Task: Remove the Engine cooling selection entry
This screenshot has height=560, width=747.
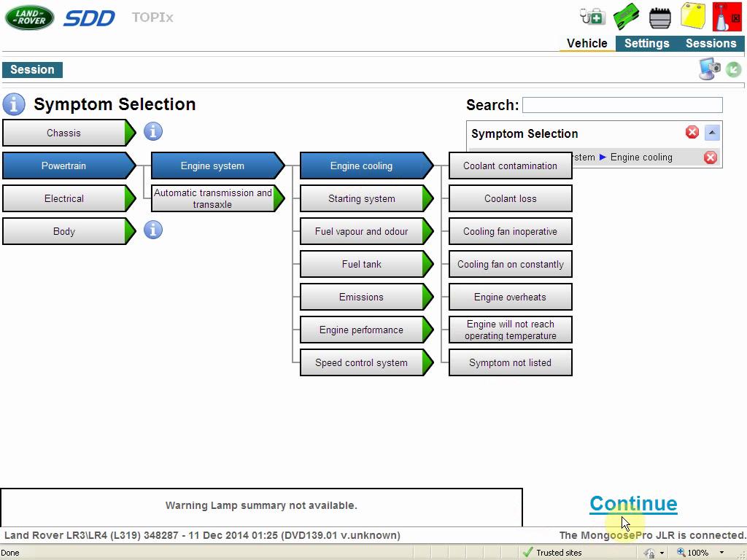Action: (710, 157)
